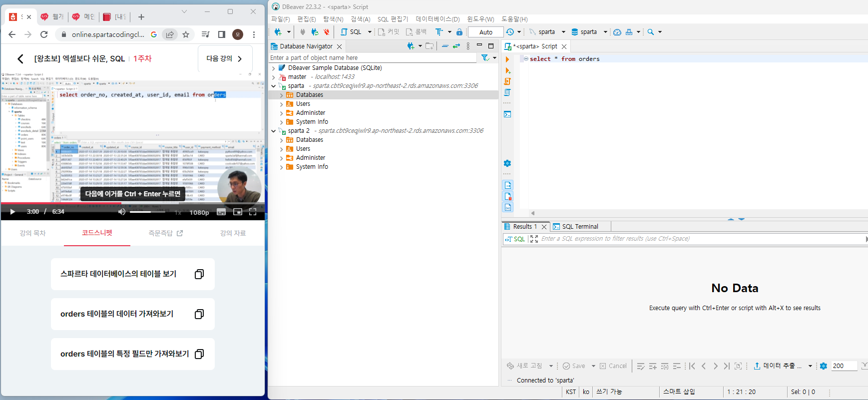
Task: Click the object name filter field
Action: click(373, 58)
